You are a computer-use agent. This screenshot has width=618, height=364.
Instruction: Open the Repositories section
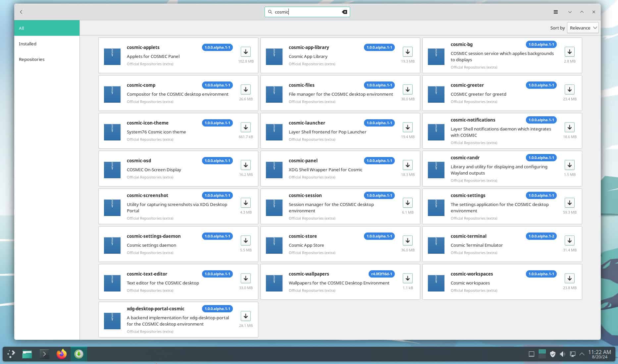31,59
